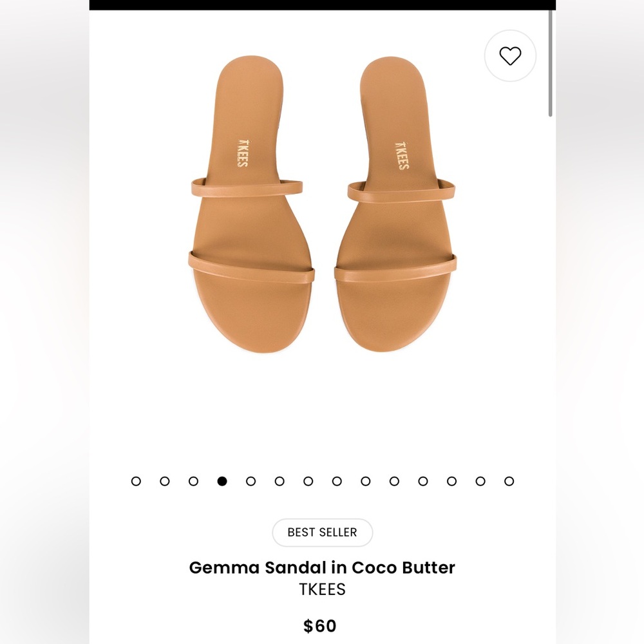Select the sixth carousel dot
Viewport: 644px width, 644px height.
[x=279, y=481]
